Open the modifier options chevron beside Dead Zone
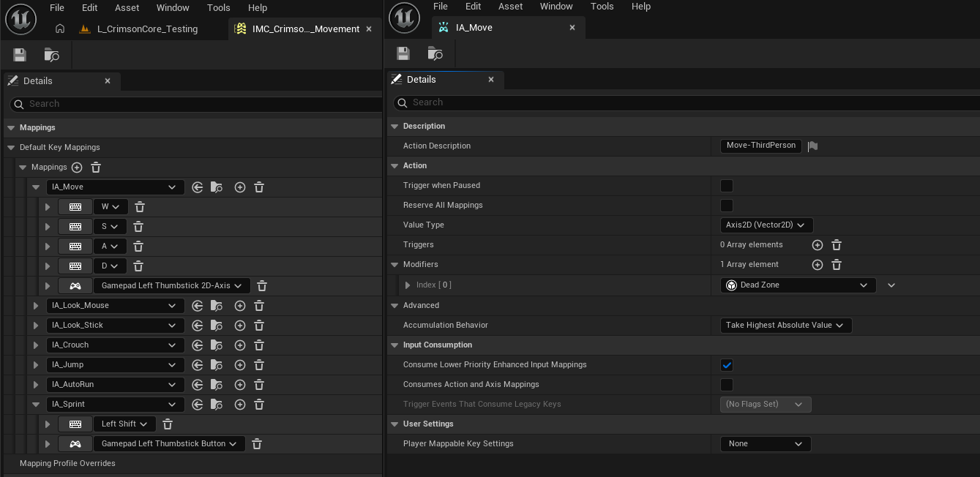Image resolution: width=980 pixels, height=477 pixels. point(891,285)
